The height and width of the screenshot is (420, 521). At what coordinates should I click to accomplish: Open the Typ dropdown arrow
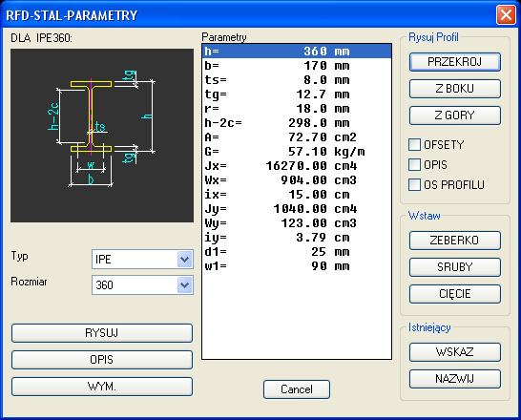185,260
